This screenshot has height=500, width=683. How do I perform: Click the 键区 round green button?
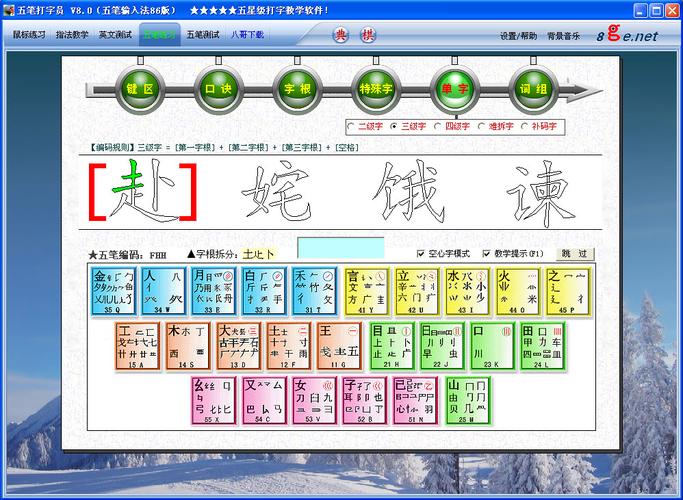coord(139,89)
